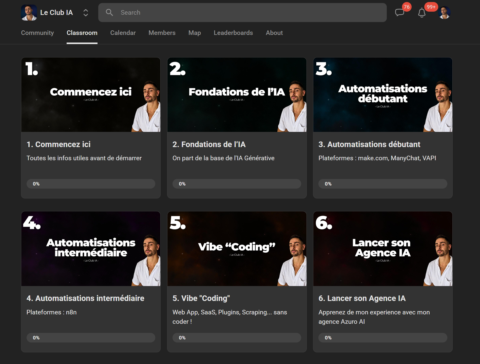
Task: Click "Plateformes : make.com, ManyChat, VAPI"
Action: (x=377, y=158)
